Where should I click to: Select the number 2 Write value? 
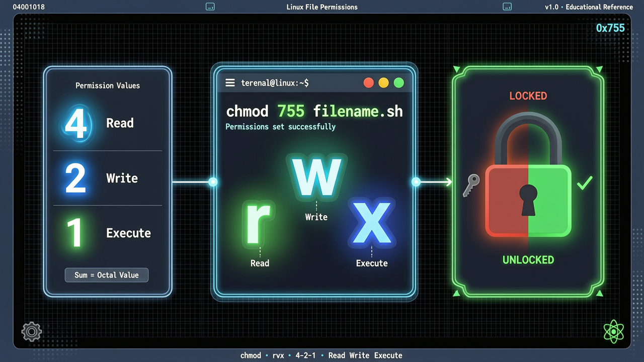[76, 178]
